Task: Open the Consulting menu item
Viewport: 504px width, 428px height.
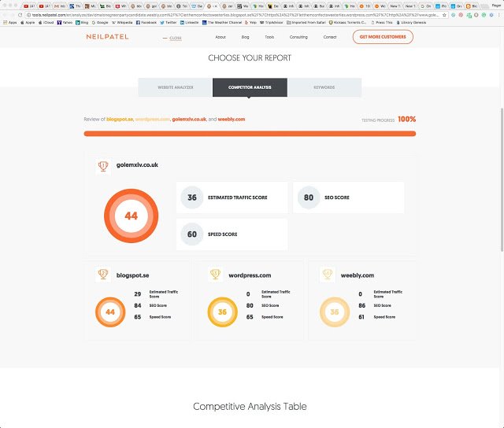Action: (298, 37)
